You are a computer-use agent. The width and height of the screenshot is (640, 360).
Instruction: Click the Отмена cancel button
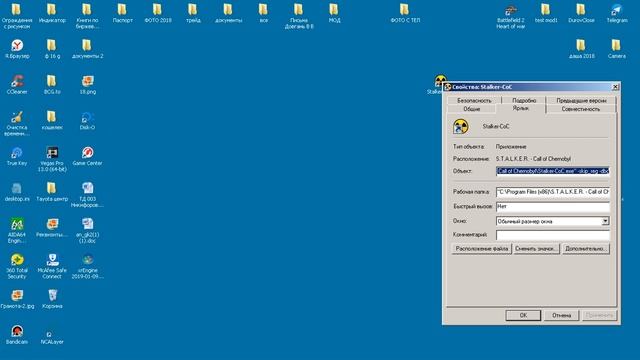(x=561, y=315)
